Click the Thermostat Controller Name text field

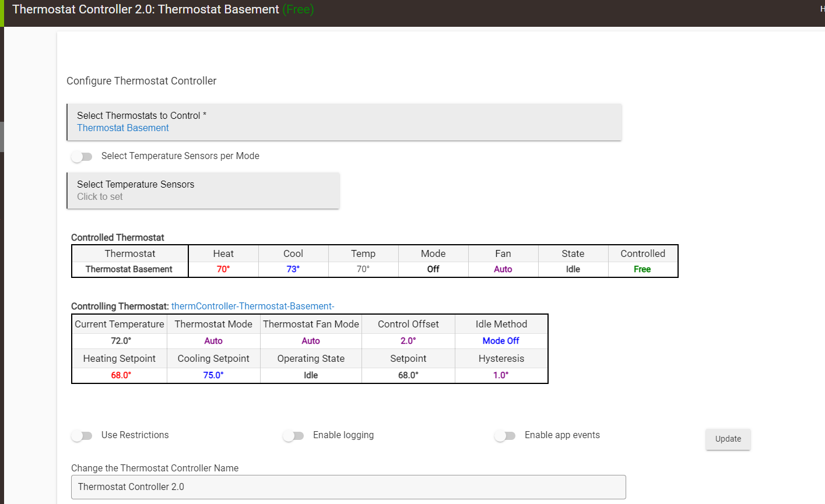click(348, 487)
